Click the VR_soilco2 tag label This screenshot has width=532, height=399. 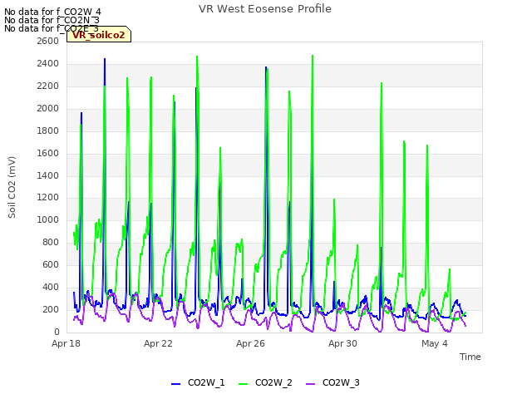[x=99, y=35]
